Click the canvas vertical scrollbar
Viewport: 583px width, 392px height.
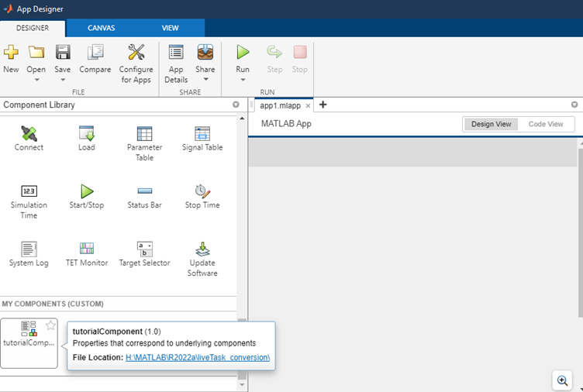[x=581, y=233]
